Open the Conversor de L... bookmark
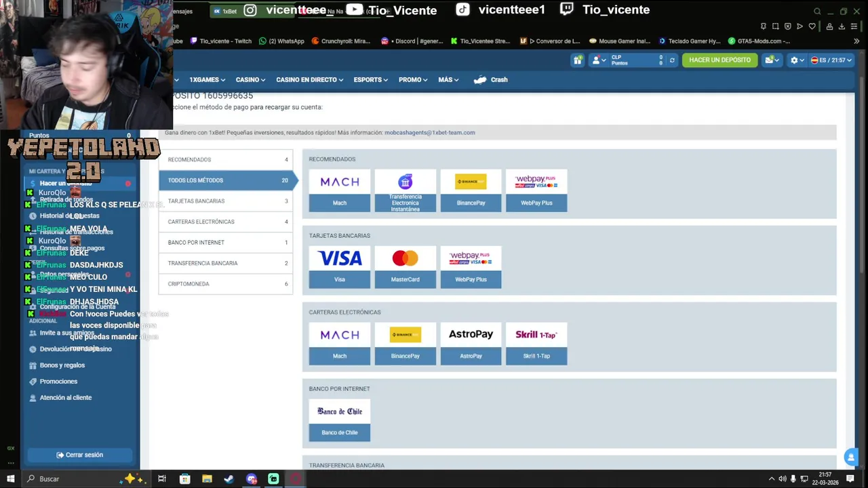Image resolution: width=868 pixels, height=488 pixels. pyautogui.click(x=550, y=41)
